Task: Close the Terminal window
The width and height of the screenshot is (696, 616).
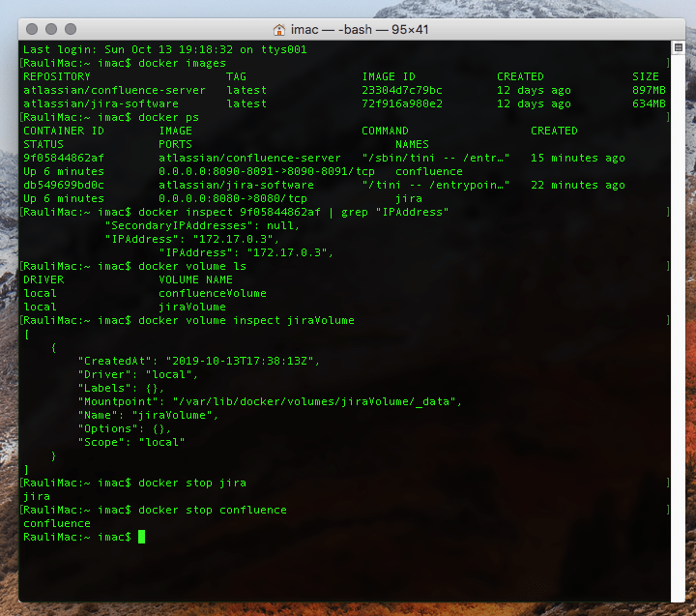Action: point(31,29)
